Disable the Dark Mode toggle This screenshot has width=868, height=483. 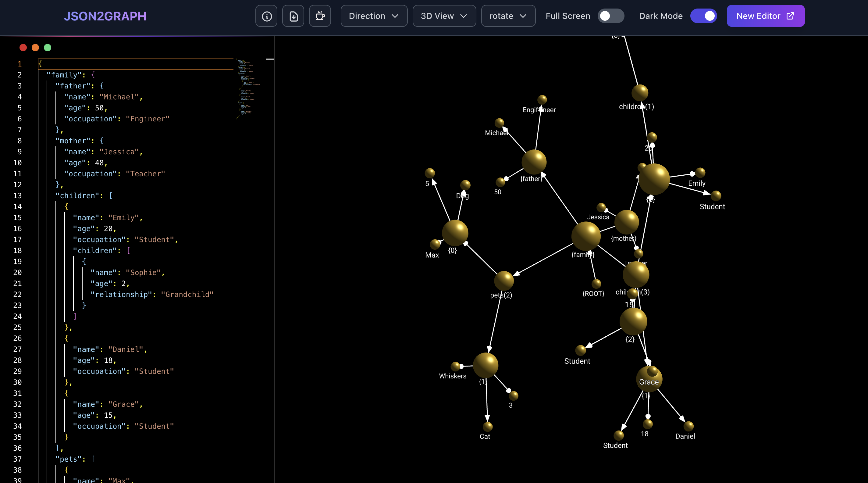703,16
